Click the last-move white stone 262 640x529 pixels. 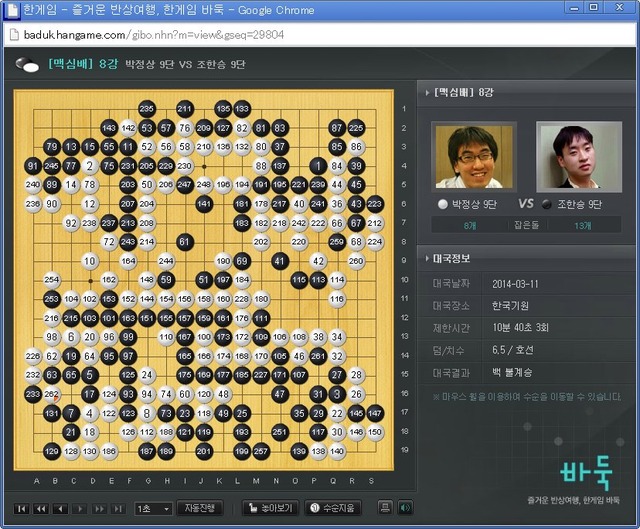[x=51, y=394]
